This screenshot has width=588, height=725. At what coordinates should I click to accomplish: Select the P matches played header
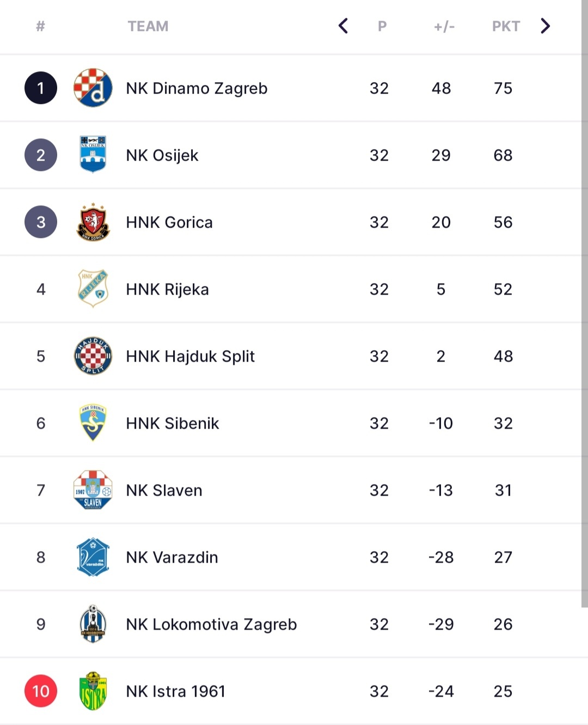coord(382,26)
